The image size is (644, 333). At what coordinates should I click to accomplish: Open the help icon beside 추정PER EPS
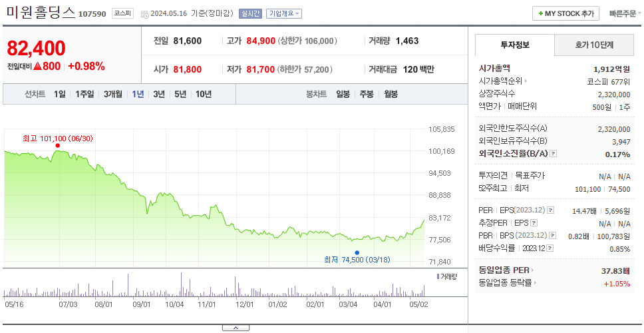pos(534,223)
